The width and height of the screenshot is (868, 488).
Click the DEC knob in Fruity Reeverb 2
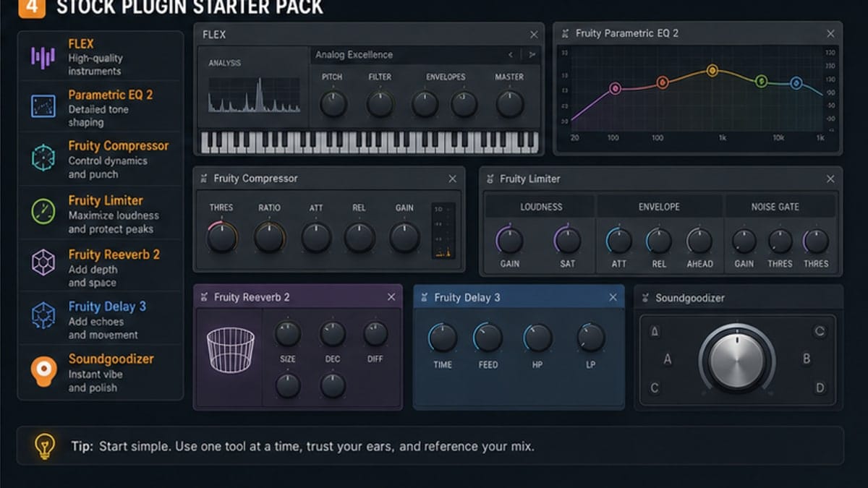[x=333, y=334]
